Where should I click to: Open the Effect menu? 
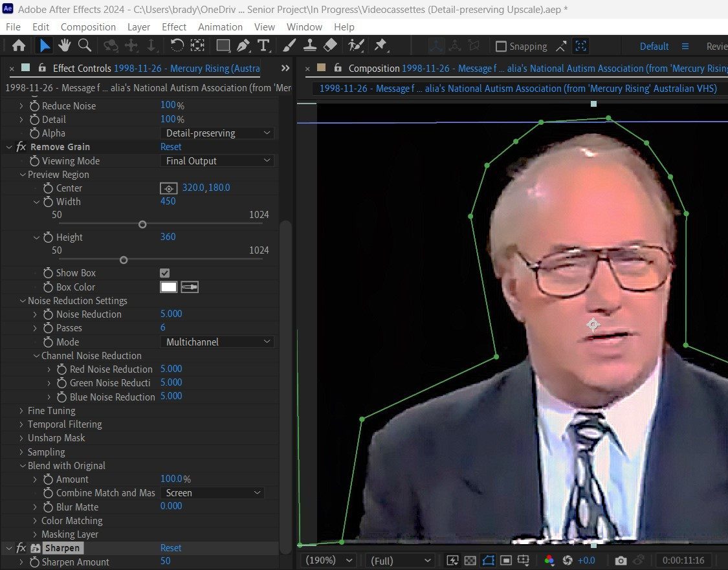[173, 27]
